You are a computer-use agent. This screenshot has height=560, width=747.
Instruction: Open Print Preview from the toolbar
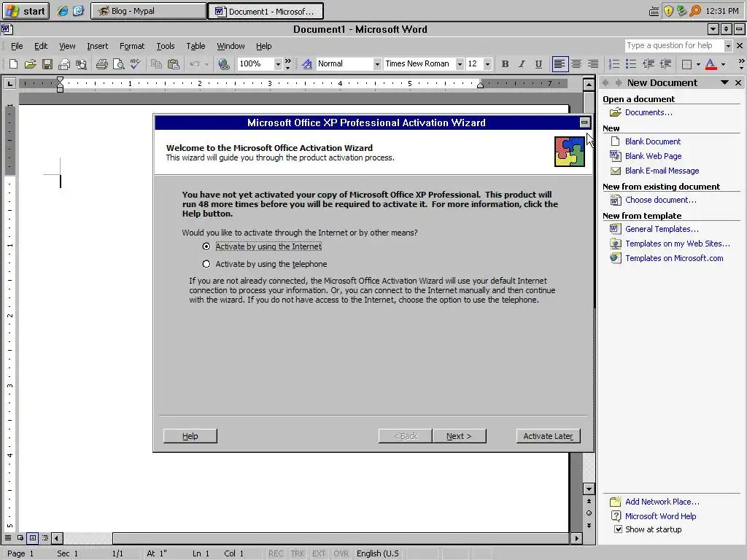click(119, 64)
